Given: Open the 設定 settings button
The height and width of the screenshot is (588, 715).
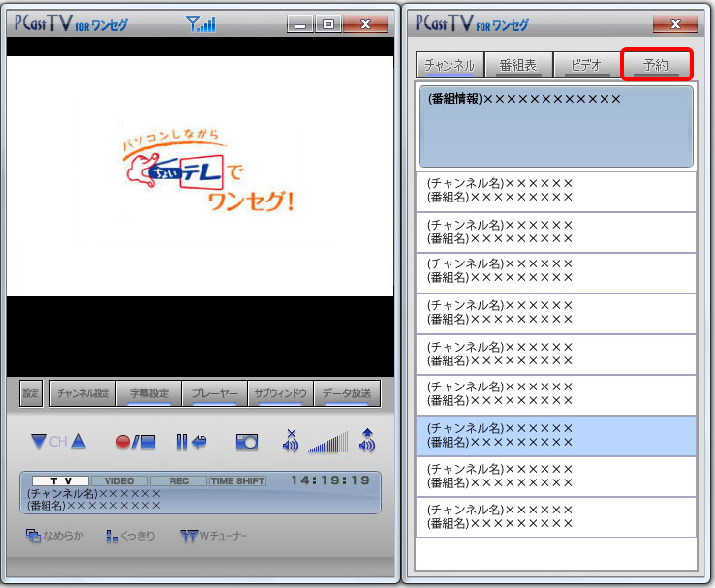Looking at the screenshot, I should [31, 393].
